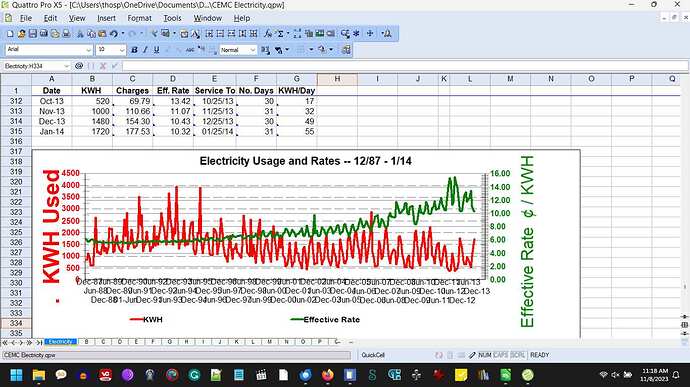
Task: Open the File menu
Action: tap(26, 18)
